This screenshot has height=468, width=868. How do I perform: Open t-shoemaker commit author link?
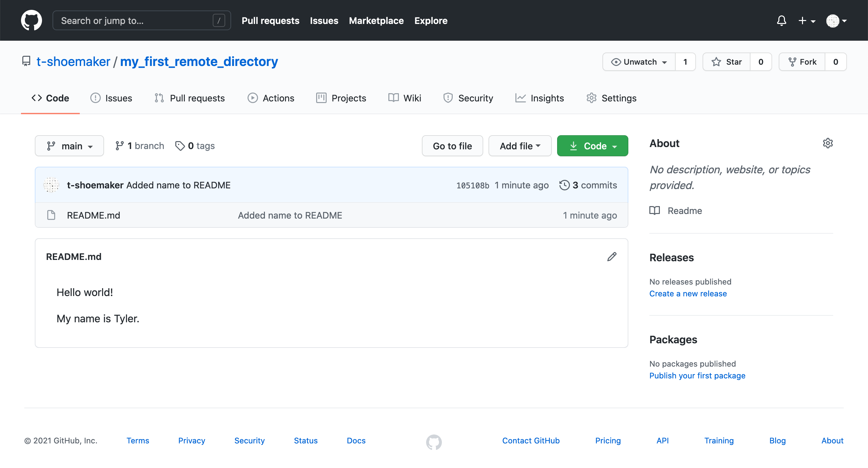coord(95,185)
